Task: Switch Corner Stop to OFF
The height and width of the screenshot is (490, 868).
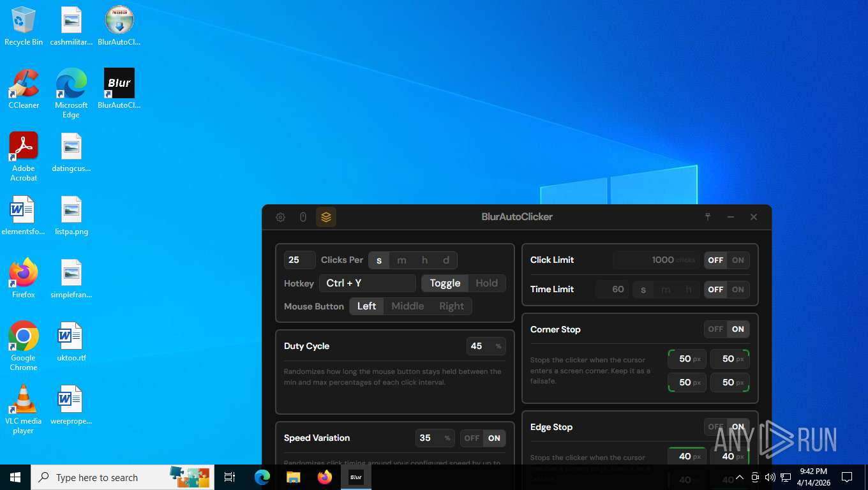Action: pyautogui.click(x=715, y=329)
